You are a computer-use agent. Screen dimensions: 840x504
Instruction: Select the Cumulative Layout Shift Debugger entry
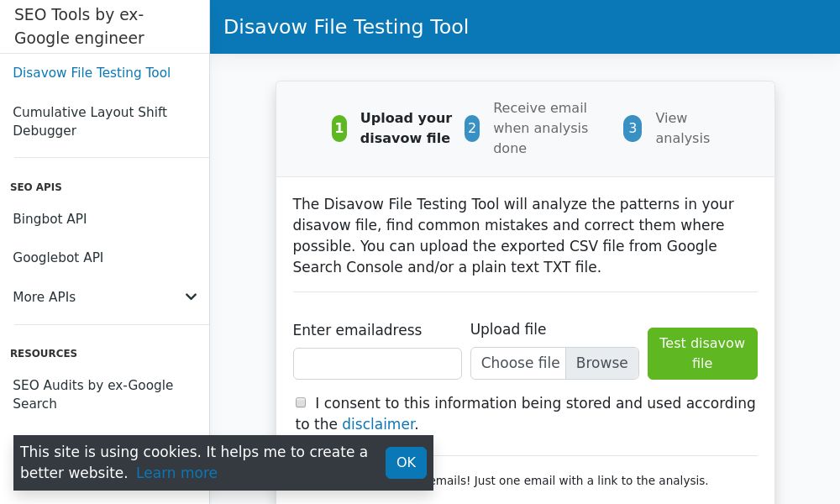pyautogui.click(x=90, y=121)
